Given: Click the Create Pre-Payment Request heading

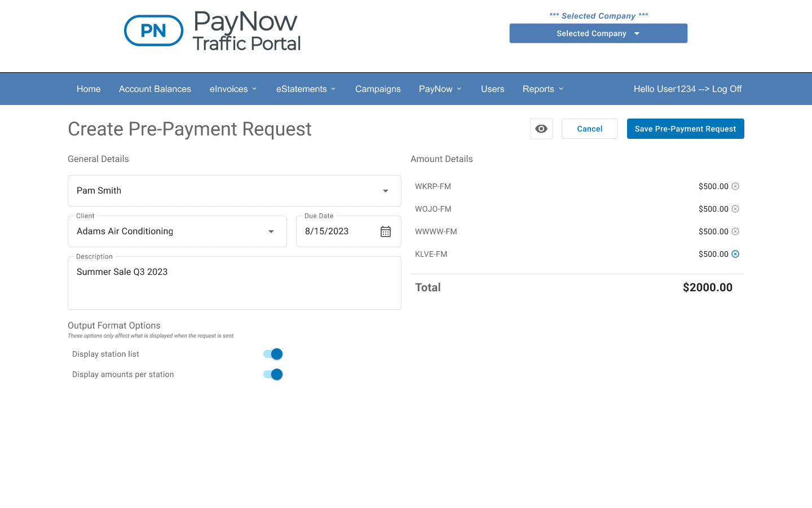Looking at the screenshot, I should point(189,129).
